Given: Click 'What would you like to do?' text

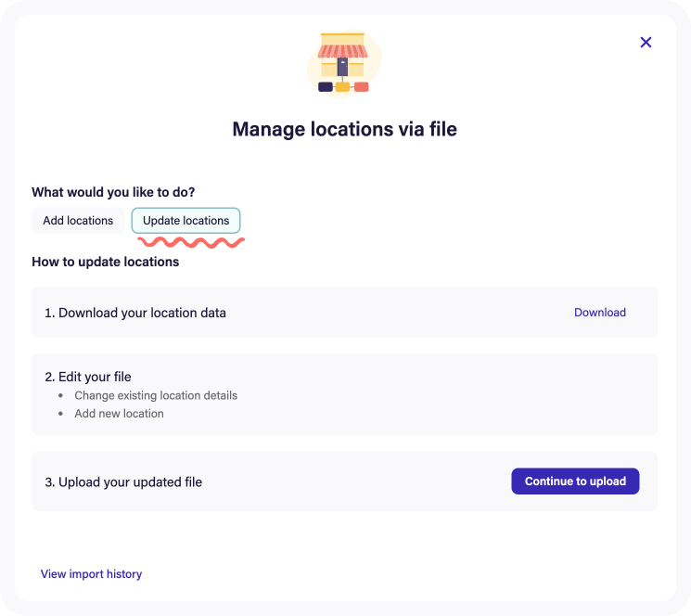Looking at the screenshot, I should [x=113, y=192].
